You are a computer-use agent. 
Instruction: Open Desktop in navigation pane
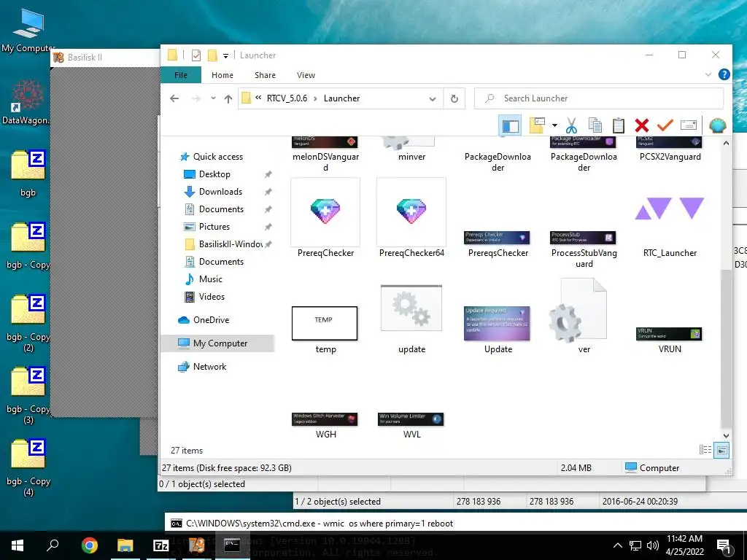214,174
